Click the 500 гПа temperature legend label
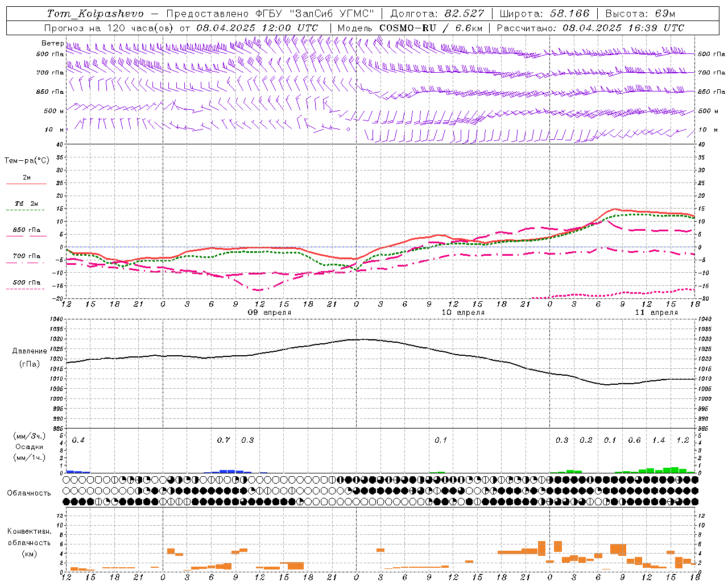The height and width of the screenshot is (582, 728). 27,282
